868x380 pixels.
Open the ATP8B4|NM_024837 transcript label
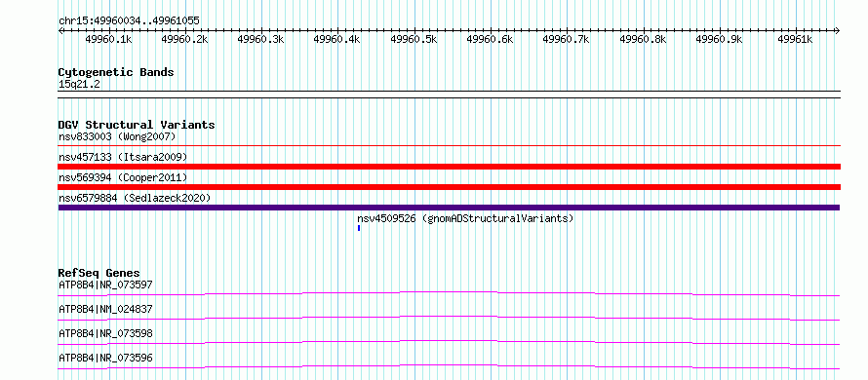pos(105,309)
